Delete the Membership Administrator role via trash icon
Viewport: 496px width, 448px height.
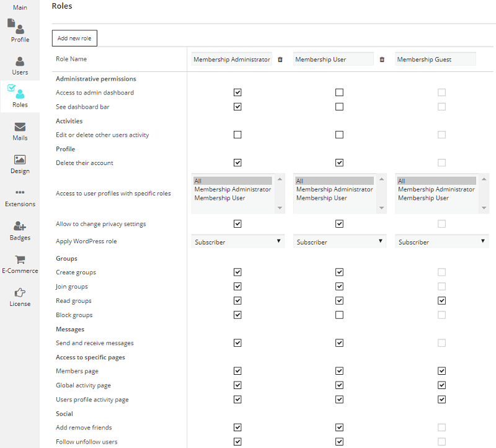(x=280, y=60)
